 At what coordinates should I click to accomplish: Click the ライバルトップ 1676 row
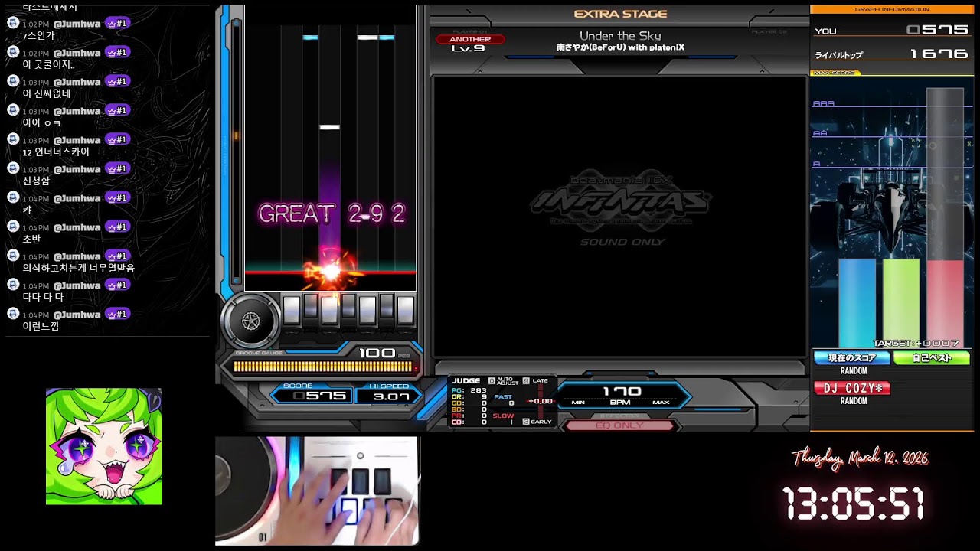pos(891,54)
